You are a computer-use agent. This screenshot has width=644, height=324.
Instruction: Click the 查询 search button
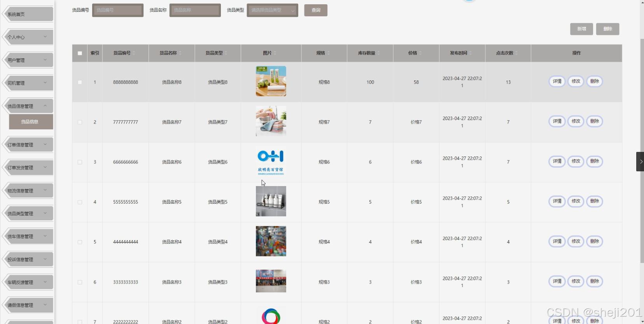click(x=316, y=10)
